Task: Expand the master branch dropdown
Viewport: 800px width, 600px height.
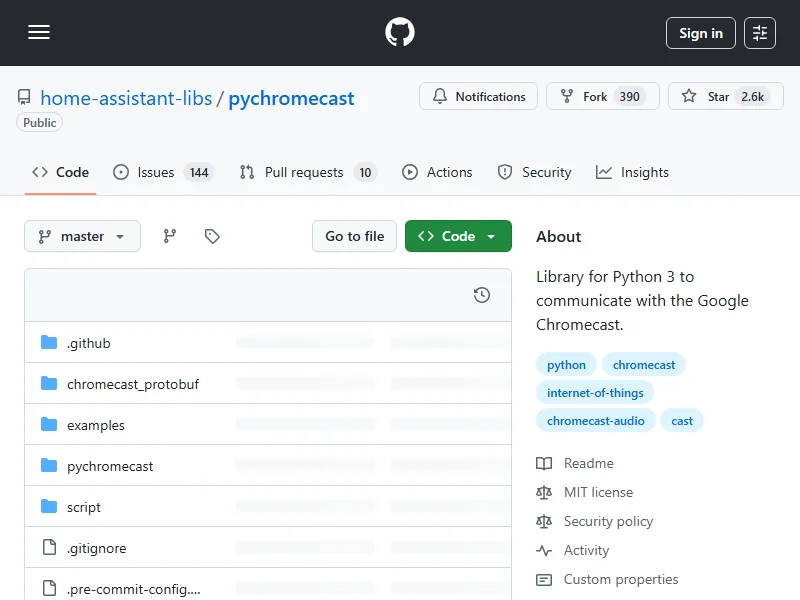Action: pyautogui.click(x=82, y=236)
